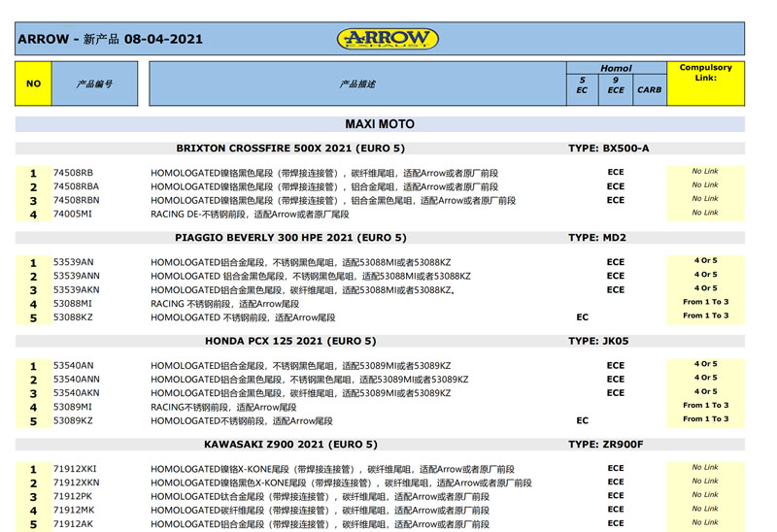777x532 pixels.
Task: Click product code 74508RBA
Action: [x=77, y=186]
